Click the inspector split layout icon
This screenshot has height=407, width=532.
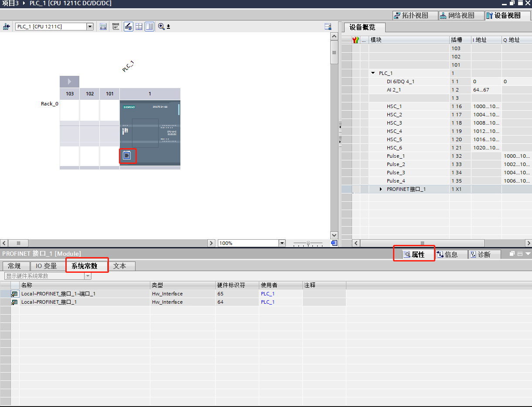[520, 254]
